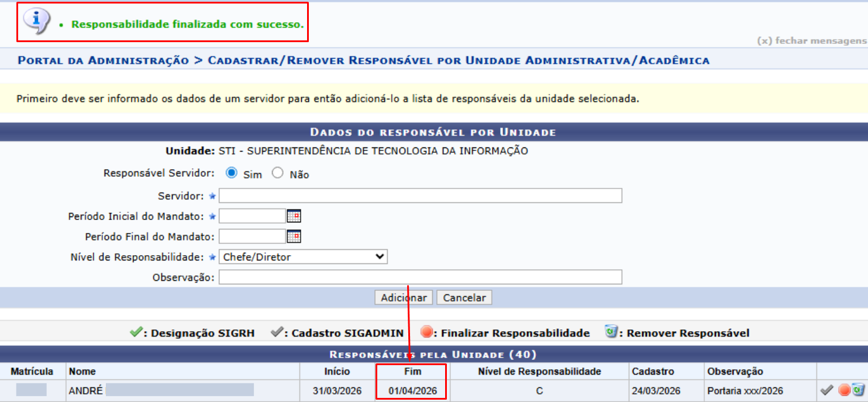Click red Finalizar Responsabilidade icon in legend

coord(426,332)
